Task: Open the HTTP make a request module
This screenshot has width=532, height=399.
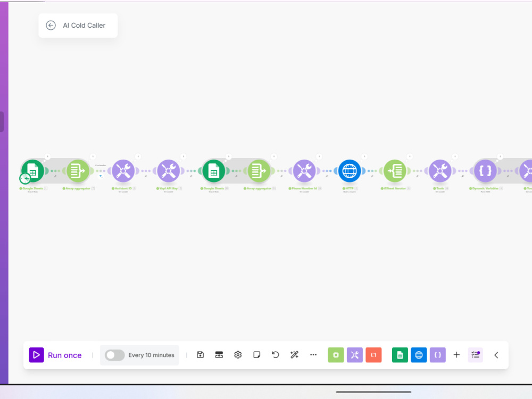Action: [x=350, y=171]
